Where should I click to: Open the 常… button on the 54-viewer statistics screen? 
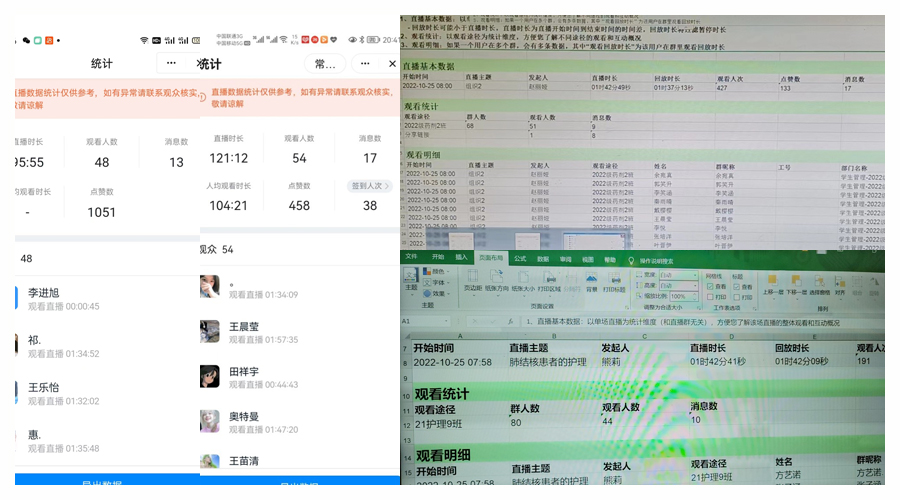click(325, 64)
